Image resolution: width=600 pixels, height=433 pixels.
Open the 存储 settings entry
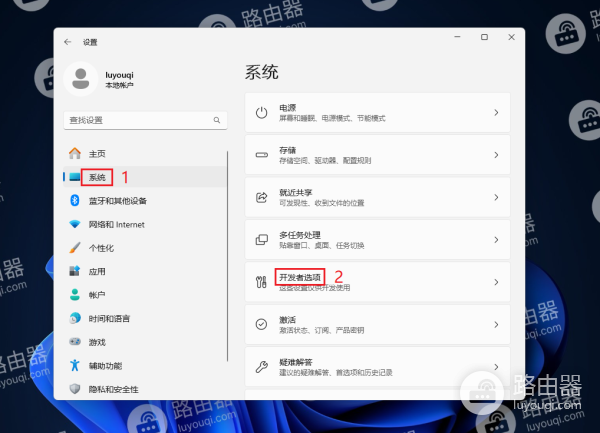click(377, 155)
